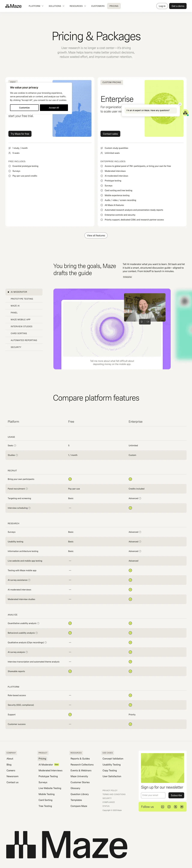The height and width of the screenshot is (868, 192).
Task: Click the newsletter email input field
Action: click(x=153, y=795)
